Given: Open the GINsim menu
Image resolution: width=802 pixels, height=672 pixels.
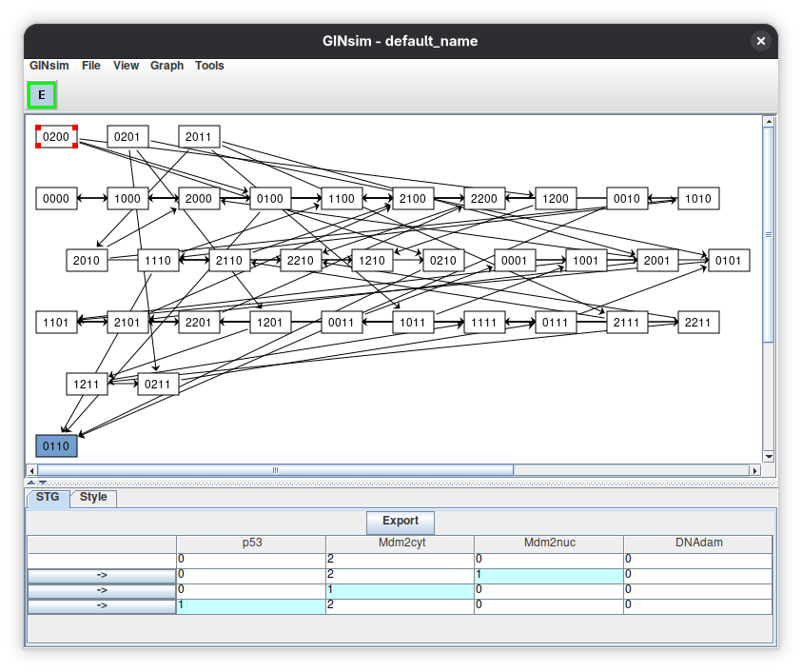Looking at the screenshot, I should [49, 66].
